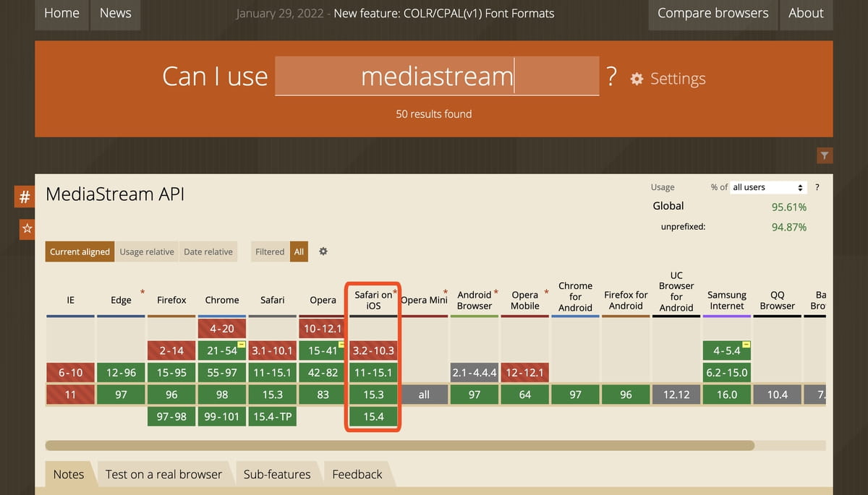Toggle Filtered browser list
The image size is (868, 495).
click(x=270, y=251)
